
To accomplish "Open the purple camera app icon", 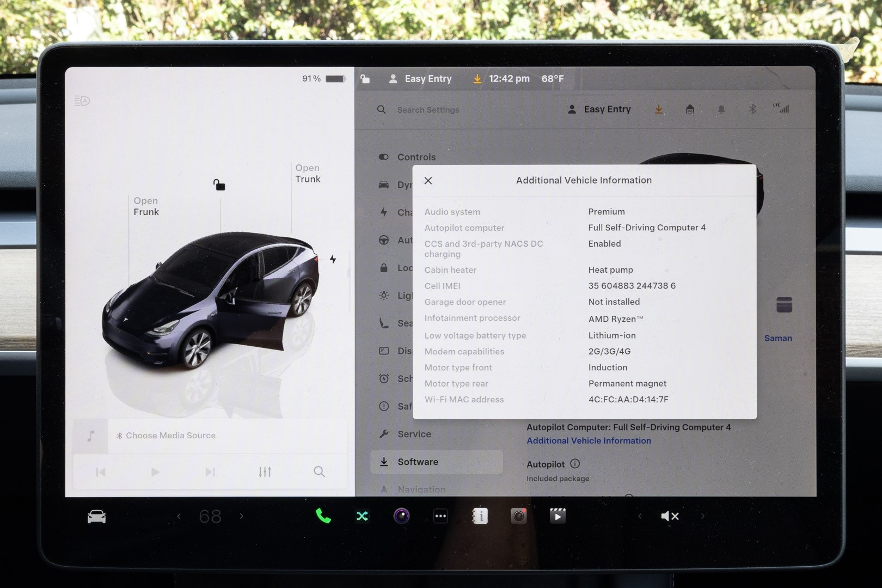I will [x=401, y=516].
